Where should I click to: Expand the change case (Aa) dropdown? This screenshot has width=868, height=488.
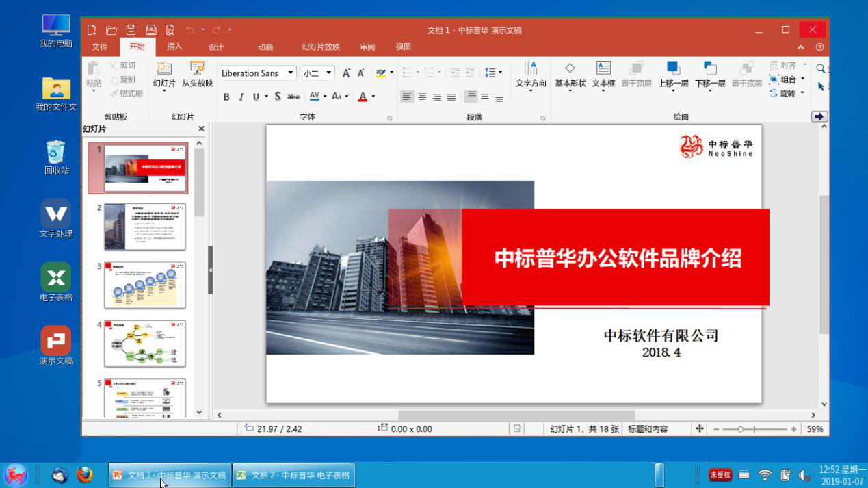(347, 97)
